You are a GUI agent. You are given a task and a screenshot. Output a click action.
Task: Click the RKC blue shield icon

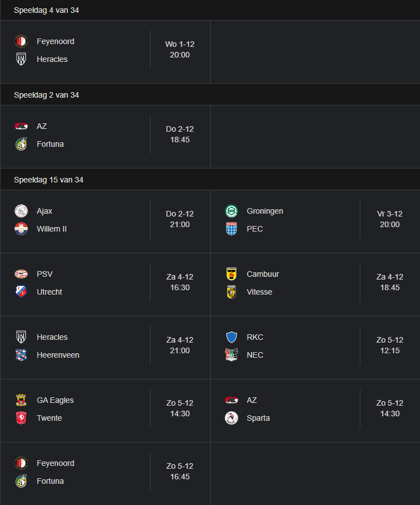point(231,337)
